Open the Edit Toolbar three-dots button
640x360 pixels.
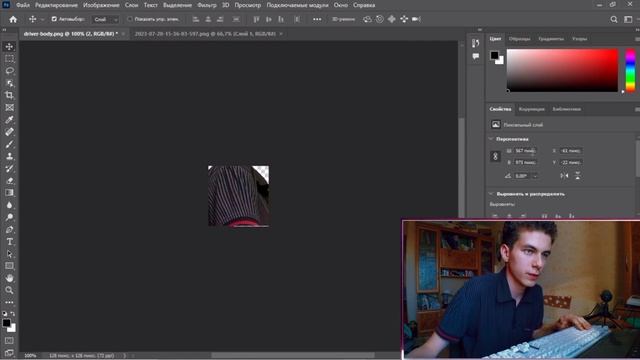pos(9,302)
